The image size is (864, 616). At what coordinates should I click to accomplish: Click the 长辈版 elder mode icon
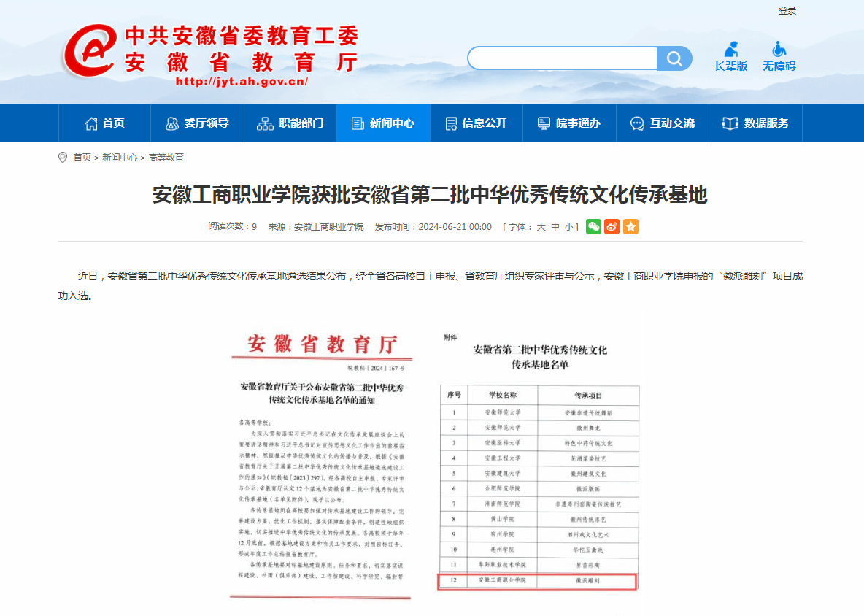click(x=730, y=50)
